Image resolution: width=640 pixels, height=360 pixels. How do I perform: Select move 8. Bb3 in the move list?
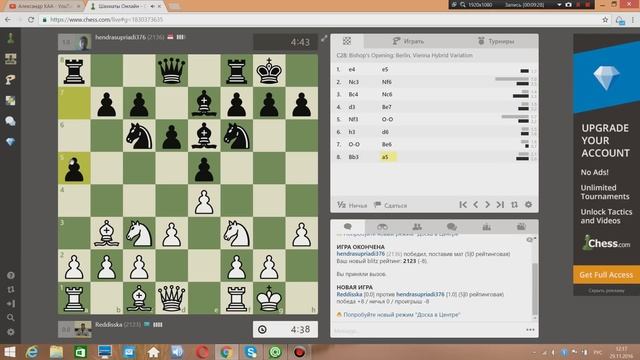pos(353,157)
